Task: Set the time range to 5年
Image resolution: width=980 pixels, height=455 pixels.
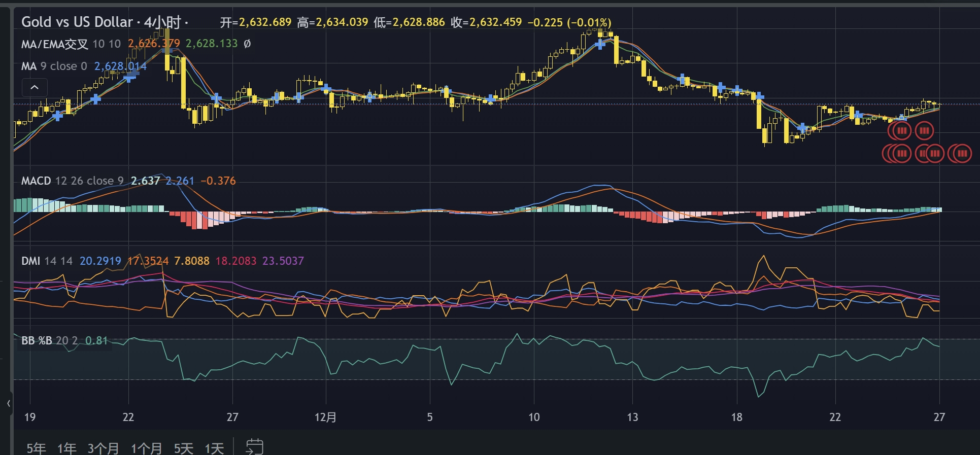Action: point(36,448)
